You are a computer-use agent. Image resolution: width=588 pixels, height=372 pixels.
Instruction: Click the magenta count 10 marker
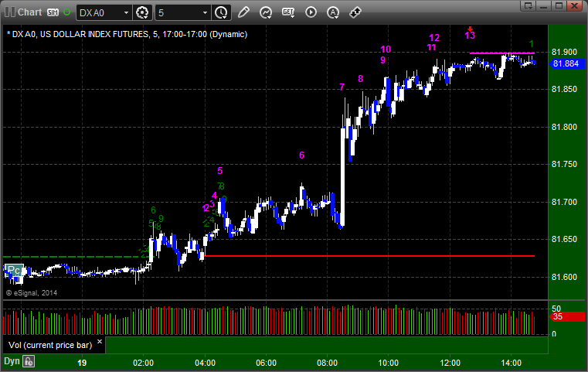(x=386, y=49)
